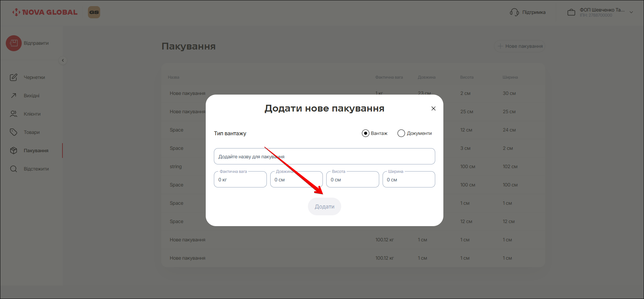Select the Вантаж radio button
Screen dimensions: 644x299
(x=366, y=133)
